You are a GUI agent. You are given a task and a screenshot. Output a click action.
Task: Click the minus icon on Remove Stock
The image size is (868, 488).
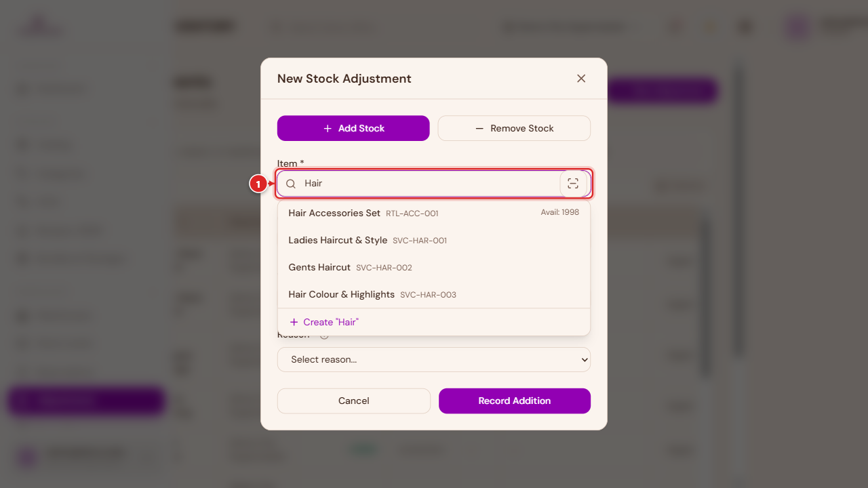click(x=479, y=128)
